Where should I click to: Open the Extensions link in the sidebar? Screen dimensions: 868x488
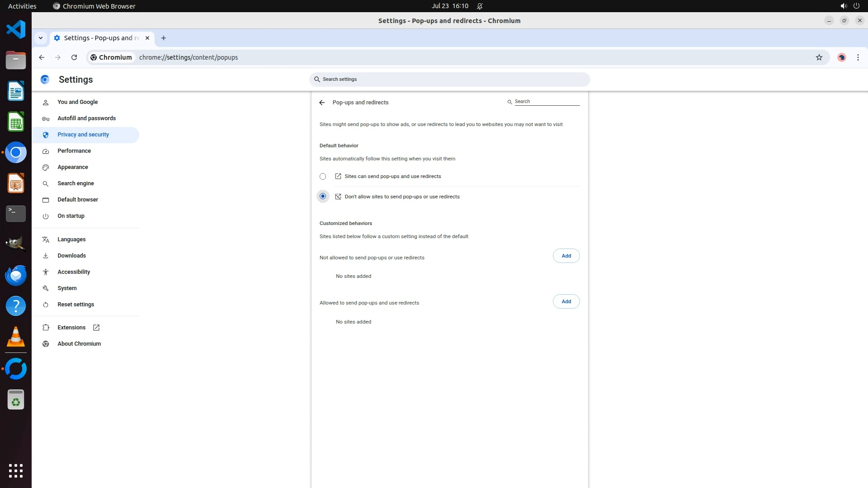click(x=71, y=328)
